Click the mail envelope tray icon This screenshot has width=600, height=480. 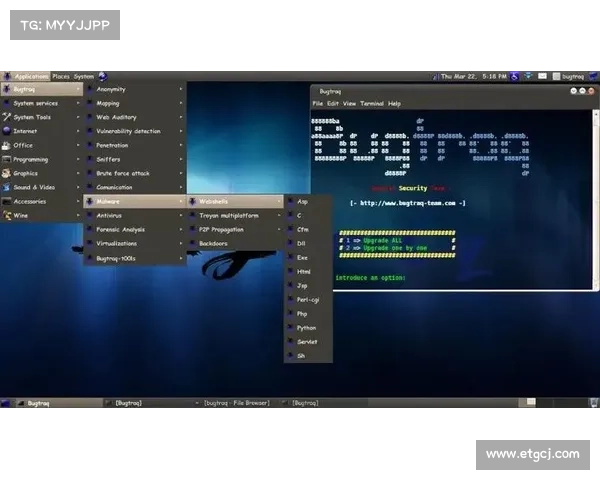(542, 76)
